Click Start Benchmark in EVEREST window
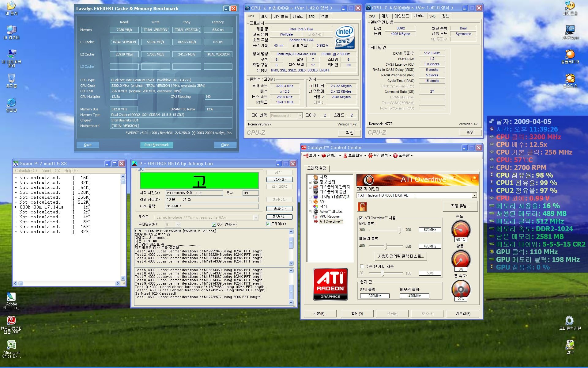 click(156, 145)
